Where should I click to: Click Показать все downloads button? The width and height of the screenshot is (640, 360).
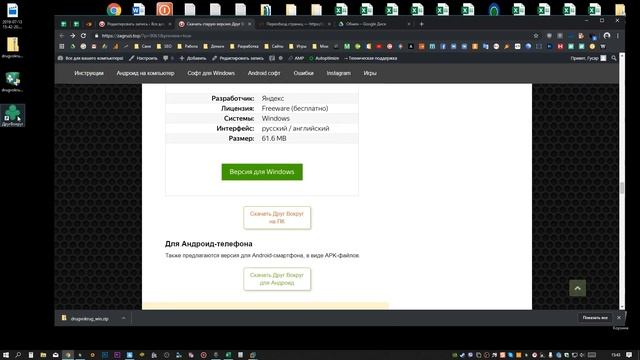pyautogui.click(x=595, y=318)
